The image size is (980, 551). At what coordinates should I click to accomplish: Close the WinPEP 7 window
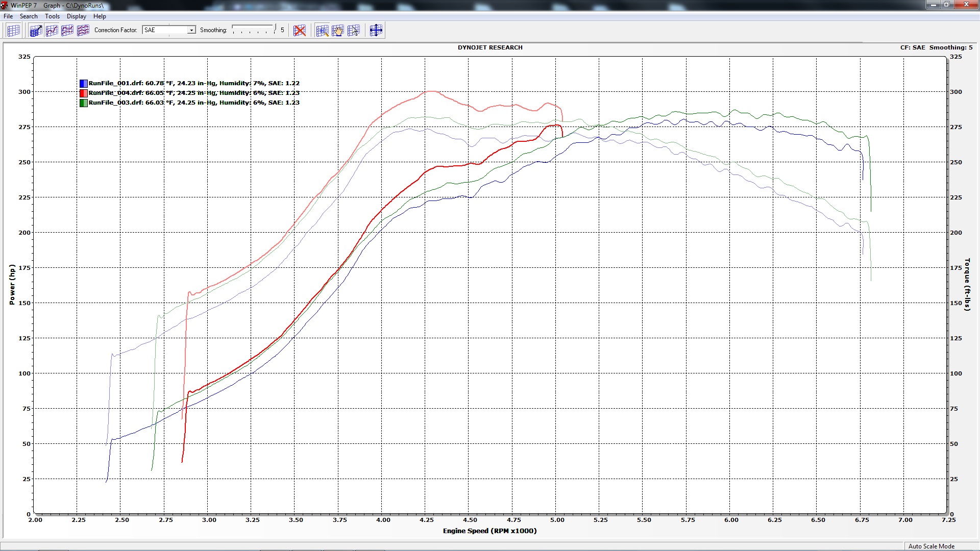tap(966, 5)
